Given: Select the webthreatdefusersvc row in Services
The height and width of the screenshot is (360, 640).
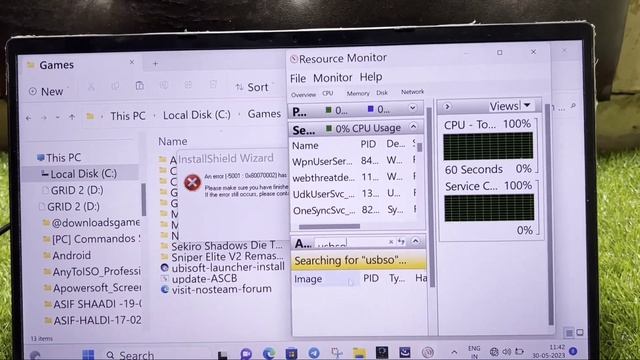Looking at the screenshot, I should point(353,177).
